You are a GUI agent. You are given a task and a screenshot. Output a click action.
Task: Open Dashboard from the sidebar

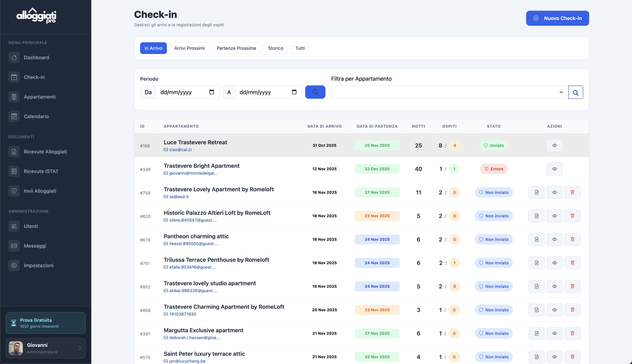click(x=36, y=57)
